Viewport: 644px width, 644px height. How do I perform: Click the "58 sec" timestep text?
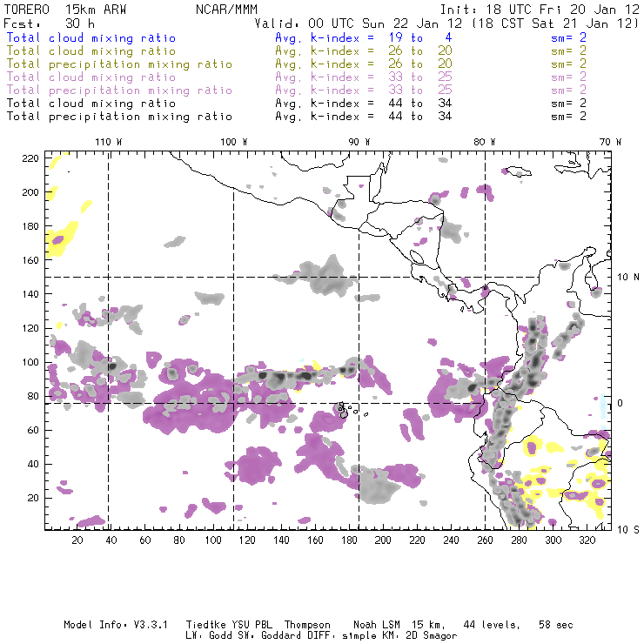pyautogui.click(x=556, y=625)
